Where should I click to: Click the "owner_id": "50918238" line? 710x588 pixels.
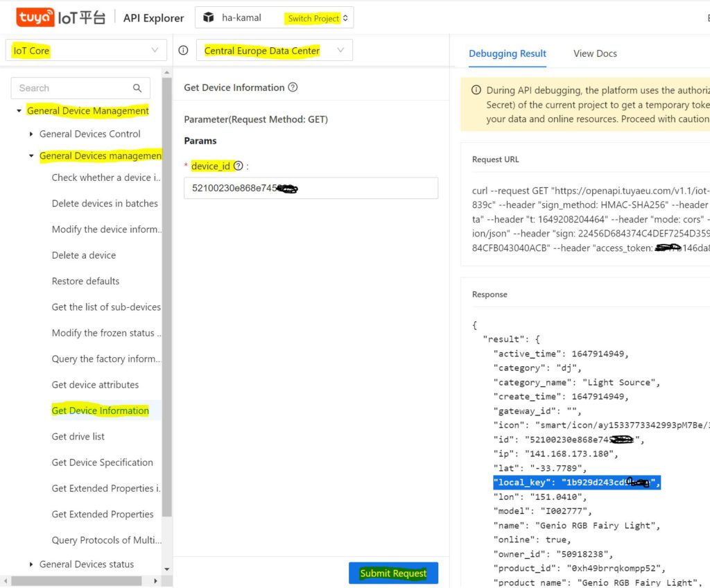click(x=553, y=554)
